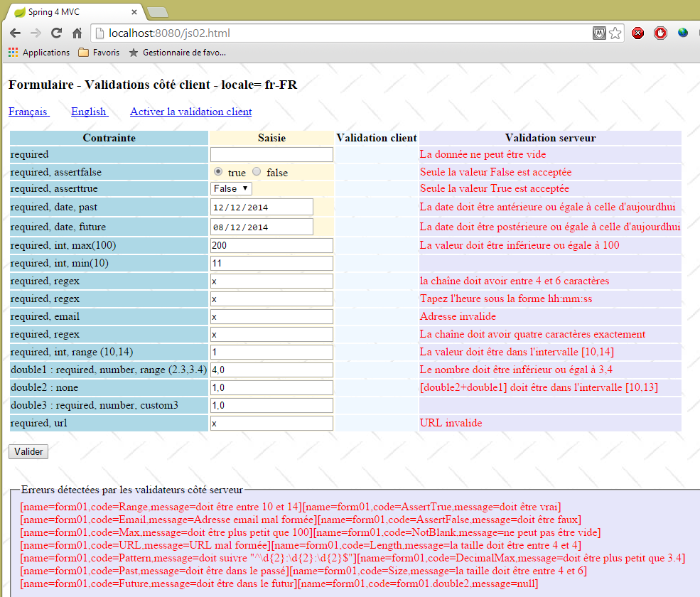
Task: Click the Spring 4 MVC tab
Action: pos(71,12)
